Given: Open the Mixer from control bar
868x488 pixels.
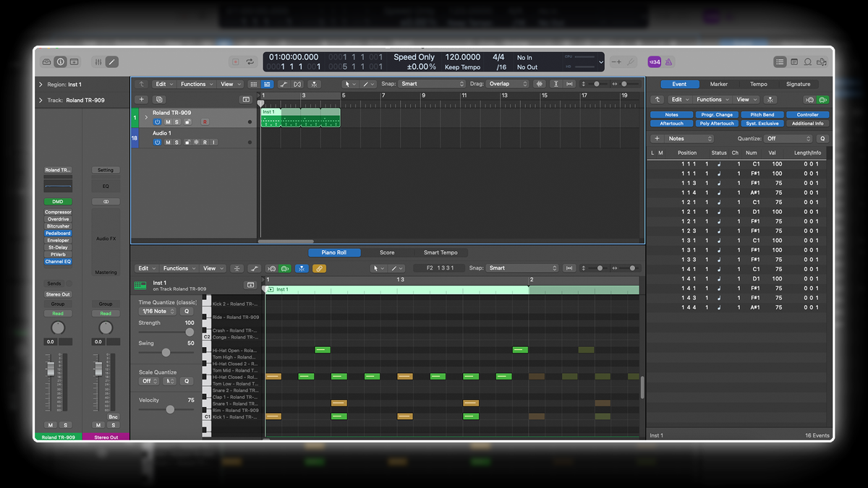Looking at the screenshot, I should (98, 62).
